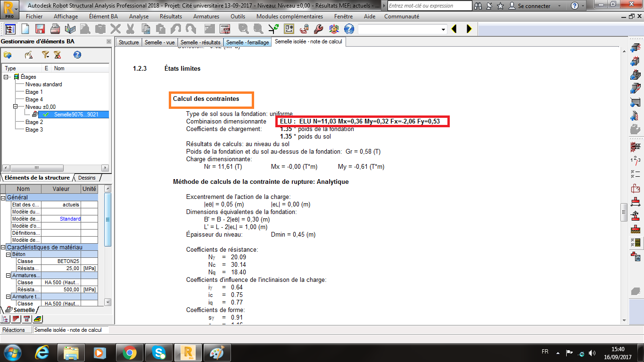Open the empty toolbar combo box dropdown
Image resolution: width=644 pixels, height=362 pixels.
click(x=443, y=29)
